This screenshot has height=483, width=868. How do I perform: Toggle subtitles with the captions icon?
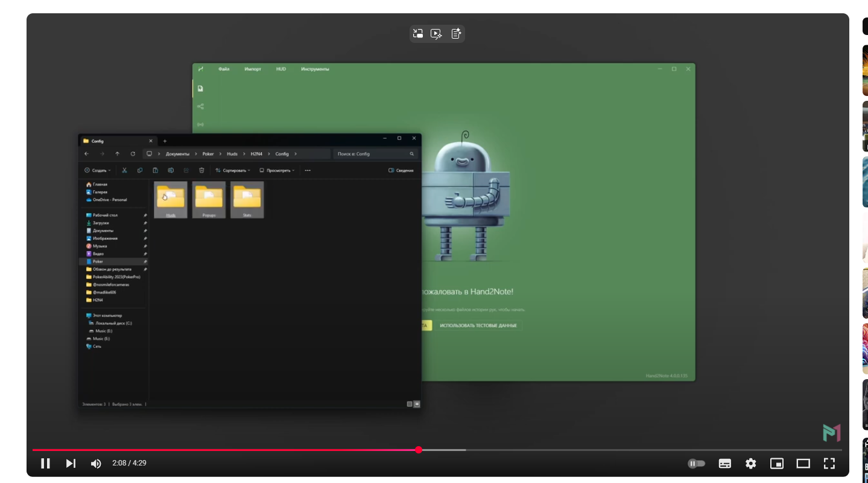[725, 464]
